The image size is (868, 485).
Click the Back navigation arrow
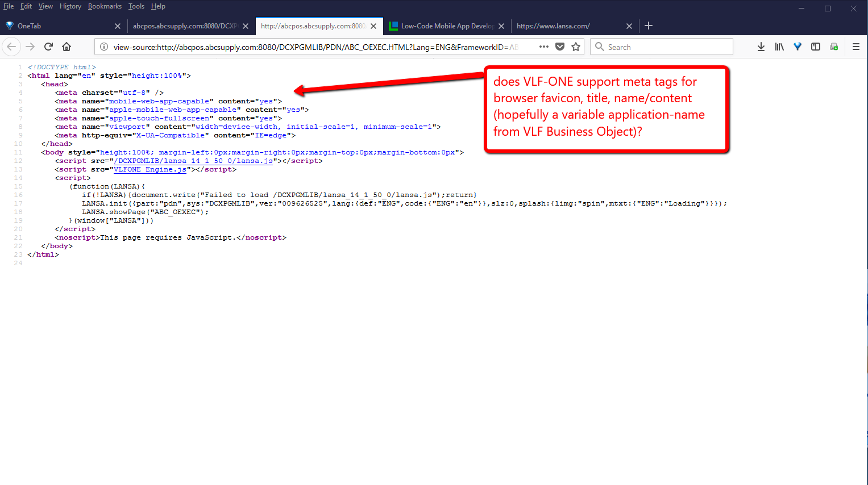[11, 47]
